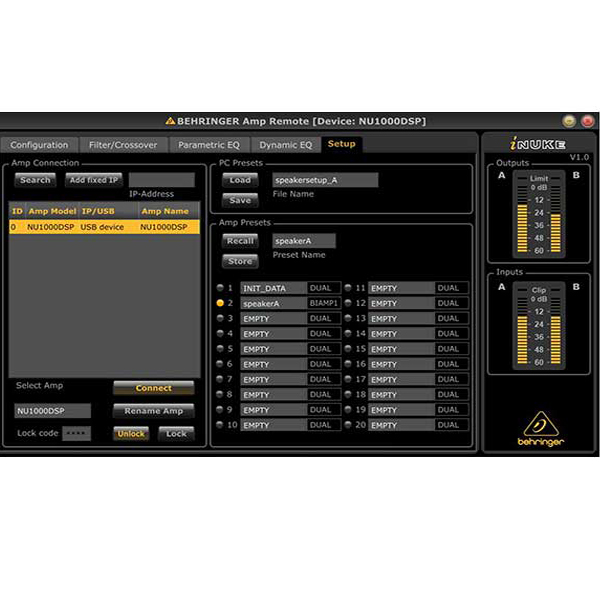The width and height of the screenshot is (600, 600).
Task: Select preset 19 radio button
Action: pyautogui.click(x=348, y=409)
